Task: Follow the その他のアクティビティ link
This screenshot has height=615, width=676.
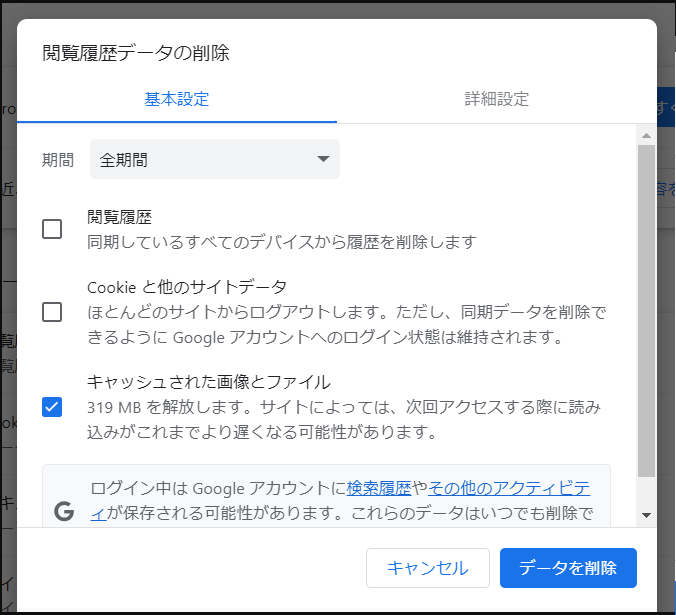Action: click(x=508, y=488)
